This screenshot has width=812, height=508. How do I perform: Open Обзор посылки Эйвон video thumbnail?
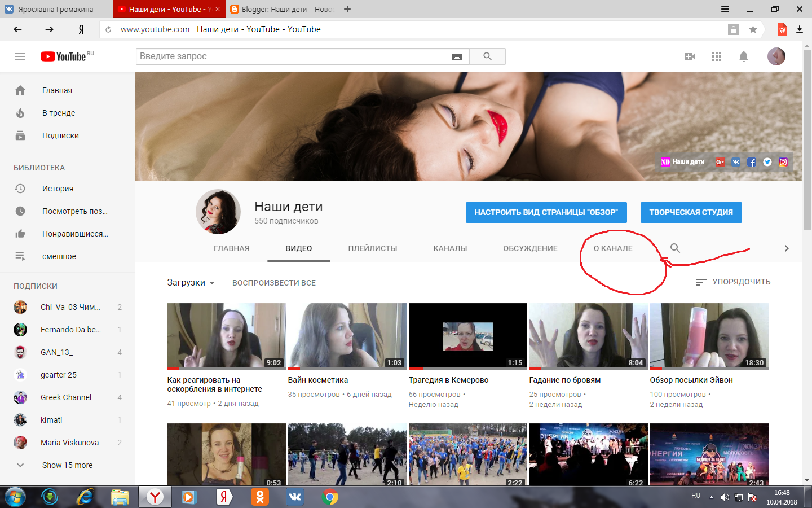[x=709, y=336]
